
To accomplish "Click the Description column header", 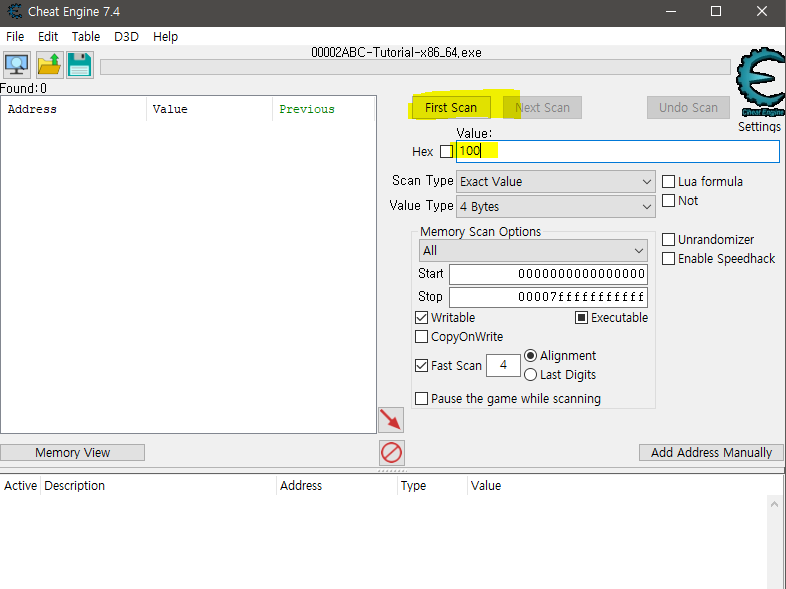I will (158, 486).
